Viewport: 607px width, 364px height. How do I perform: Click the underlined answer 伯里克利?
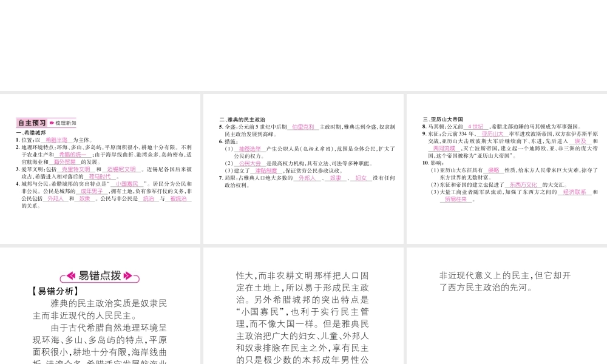click(x=302, y=127)
